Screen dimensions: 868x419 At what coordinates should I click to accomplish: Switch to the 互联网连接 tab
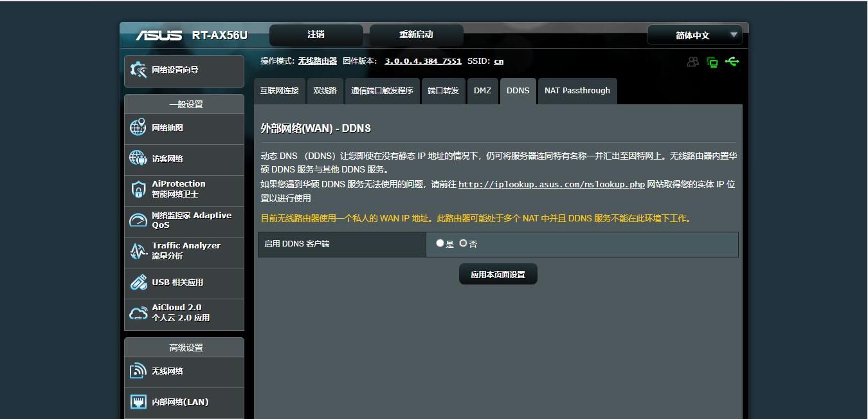click(x=280, y=91)
